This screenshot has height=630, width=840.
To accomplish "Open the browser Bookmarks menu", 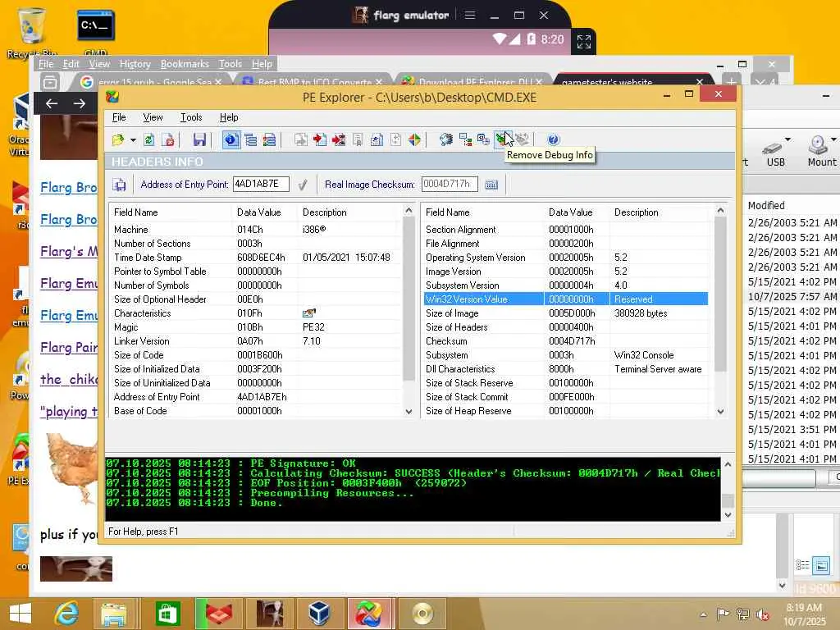I will pos(185,64).
